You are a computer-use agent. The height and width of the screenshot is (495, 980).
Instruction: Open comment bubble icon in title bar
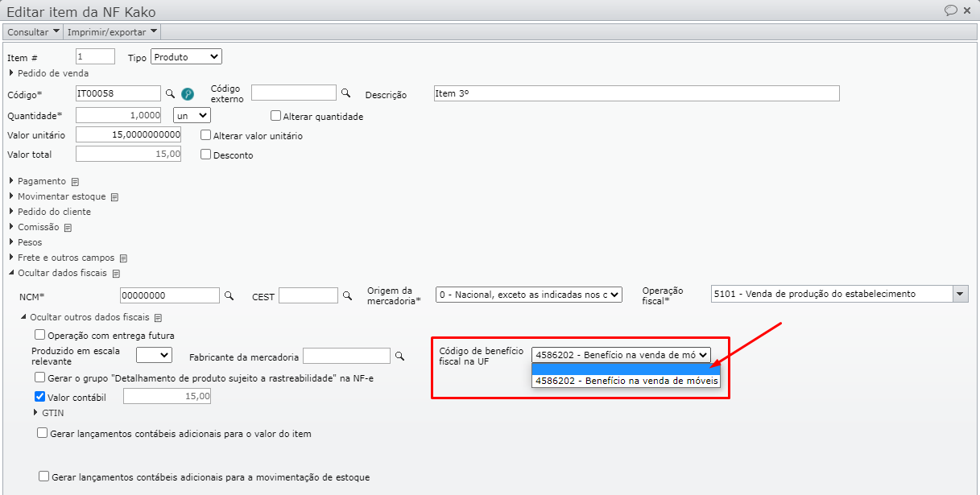coord(950,10)
